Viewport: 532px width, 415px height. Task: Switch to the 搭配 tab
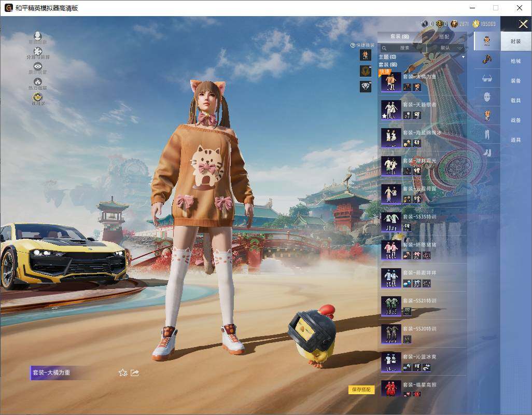(444, 35)
